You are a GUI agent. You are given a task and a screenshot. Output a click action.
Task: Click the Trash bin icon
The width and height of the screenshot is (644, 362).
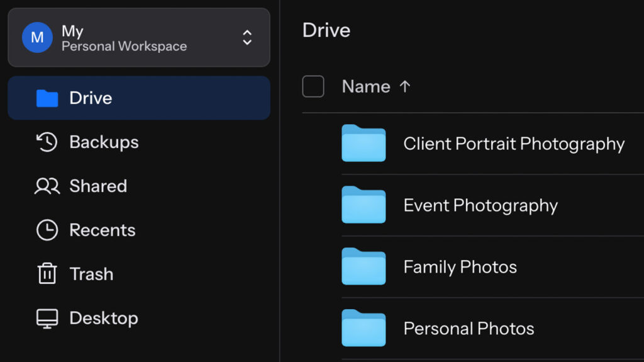(x=47, y=274)
